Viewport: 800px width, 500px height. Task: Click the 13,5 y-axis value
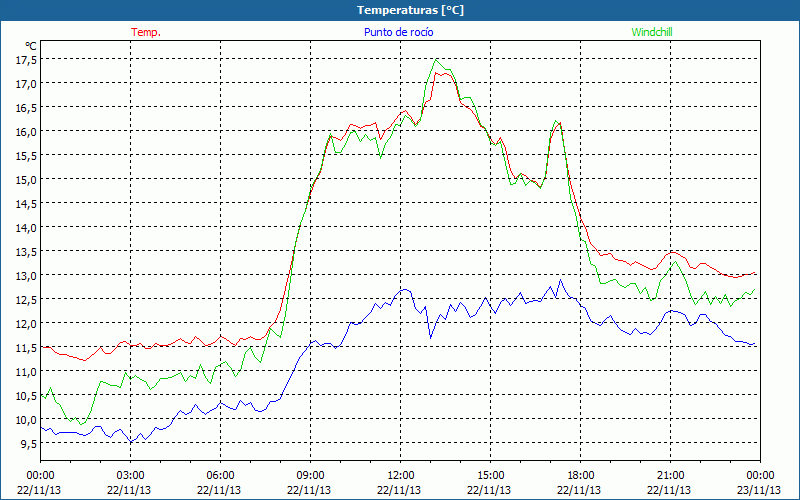click(27, 252)
